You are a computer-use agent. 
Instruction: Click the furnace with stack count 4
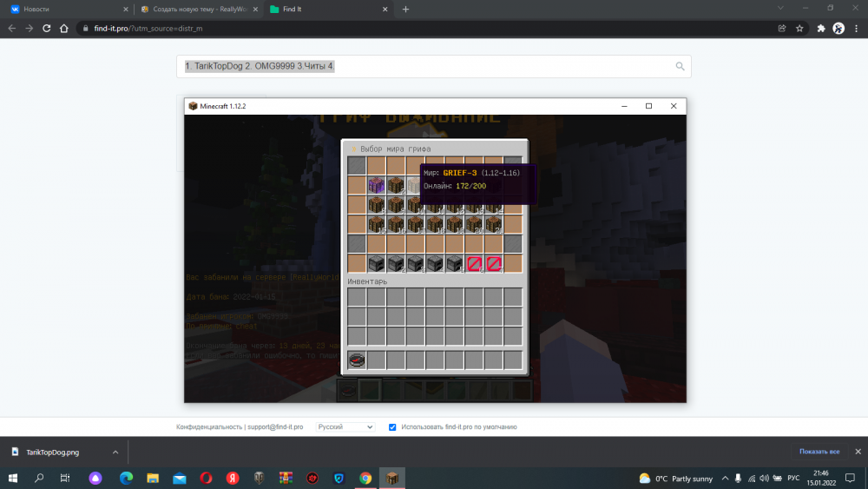pyautogui.click(x=435, y=263)
